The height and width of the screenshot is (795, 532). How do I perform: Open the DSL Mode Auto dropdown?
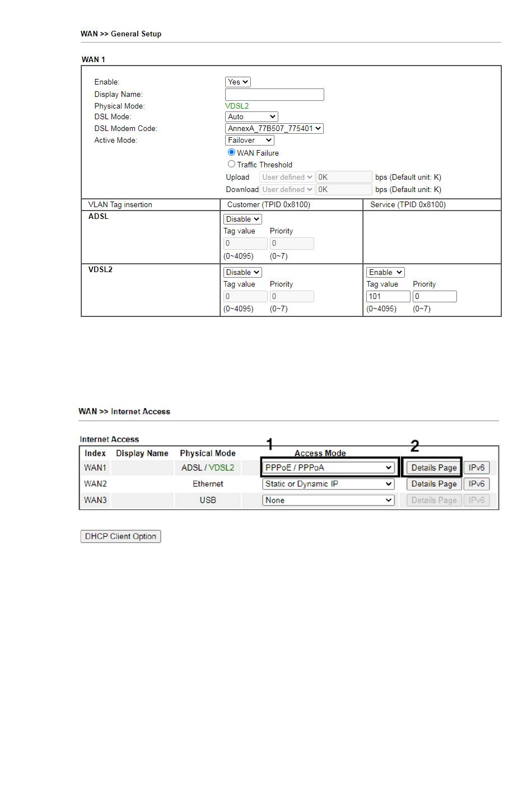coord(251,116)
